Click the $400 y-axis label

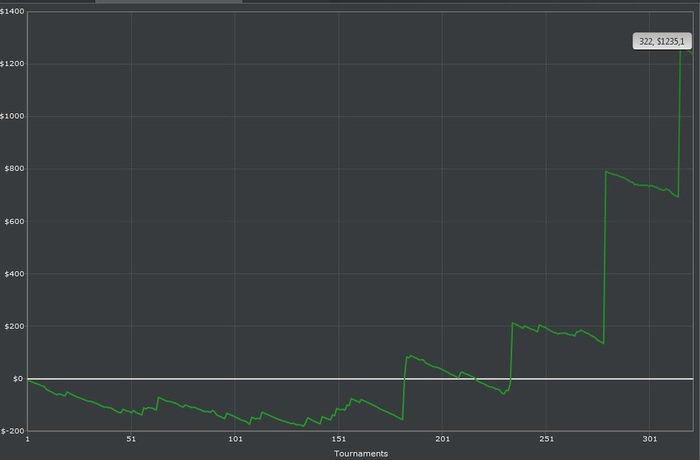click(x=14, y=274)
